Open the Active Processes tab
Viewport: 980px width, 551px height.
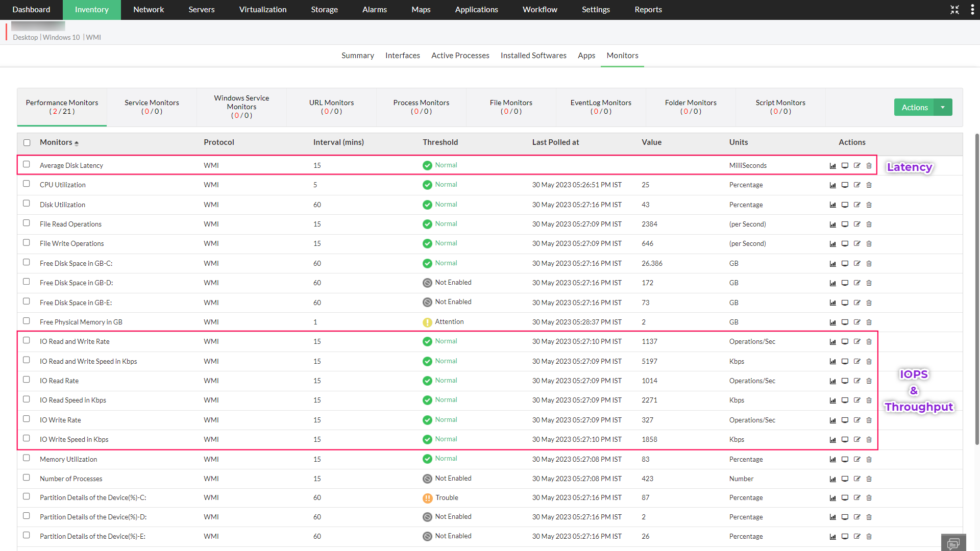coord(460,56)
